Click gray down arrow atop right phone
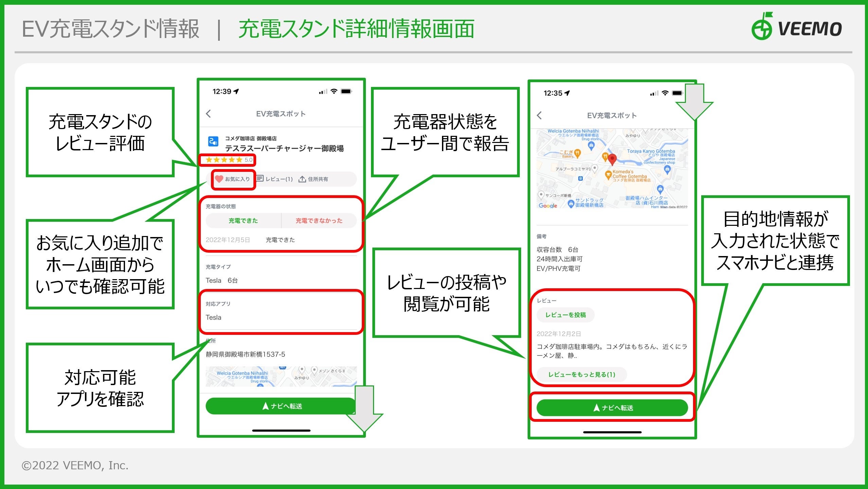The image size is (868, 489). (694, 101)
